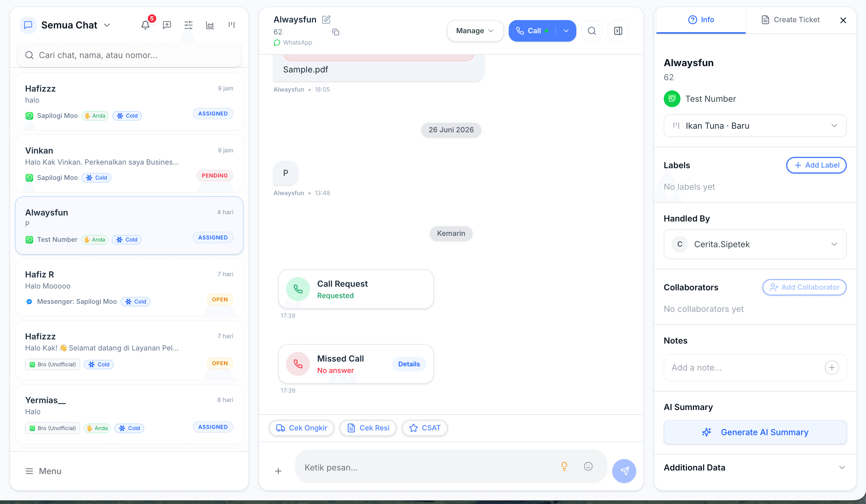This screenshot has width=866, height=504.
Task: Open the hamburger Menu at bottom left
Action: [43, 471]
